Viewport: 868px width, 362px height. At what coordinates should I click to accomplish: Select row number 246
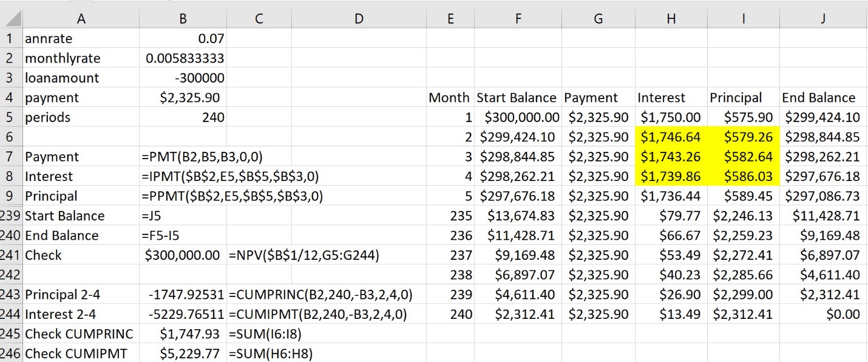tap(10, 353)
